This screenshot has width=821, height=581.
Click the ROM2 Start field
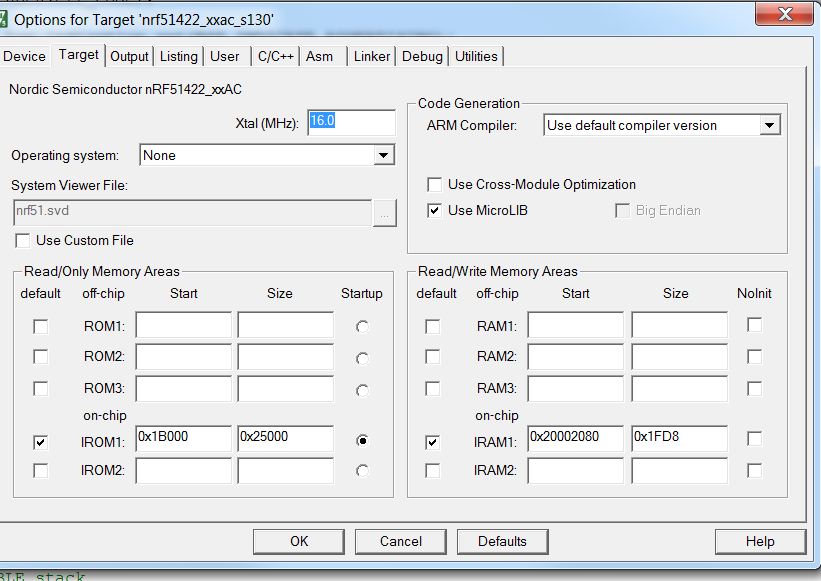tap(183, 357)
